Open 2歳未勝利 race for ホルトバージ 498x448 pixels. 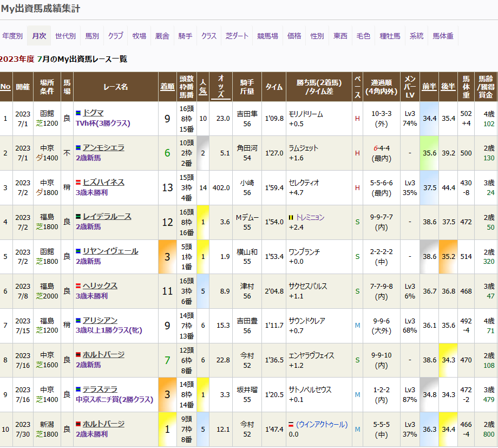pos(92,434)
